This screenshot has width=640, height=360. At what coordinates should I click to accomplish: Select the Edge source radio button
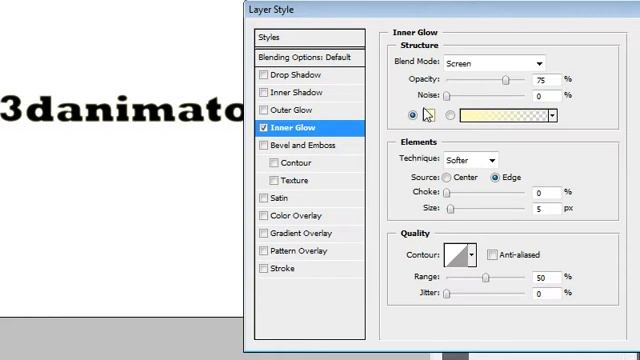[495, 178]
